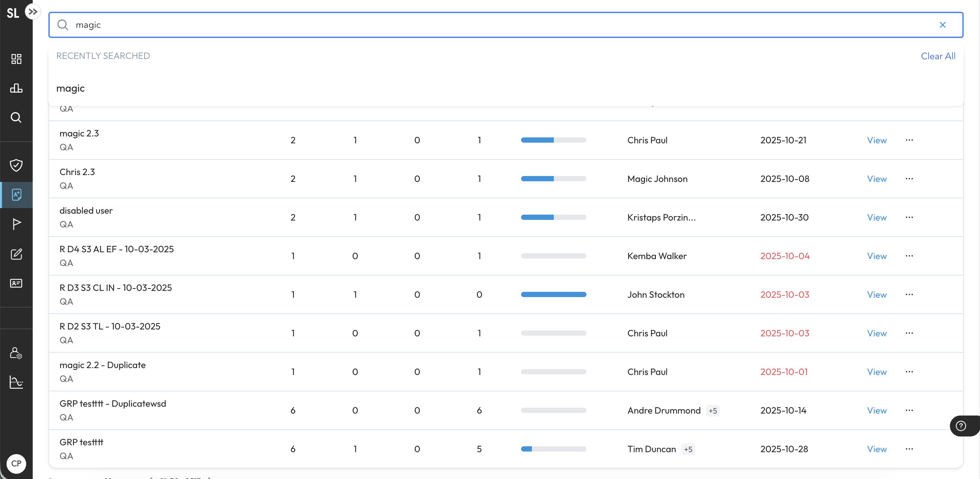Open the shield checkmark icon in sidebar
Viewport: 980px width, 479px height.
[16, 165]
